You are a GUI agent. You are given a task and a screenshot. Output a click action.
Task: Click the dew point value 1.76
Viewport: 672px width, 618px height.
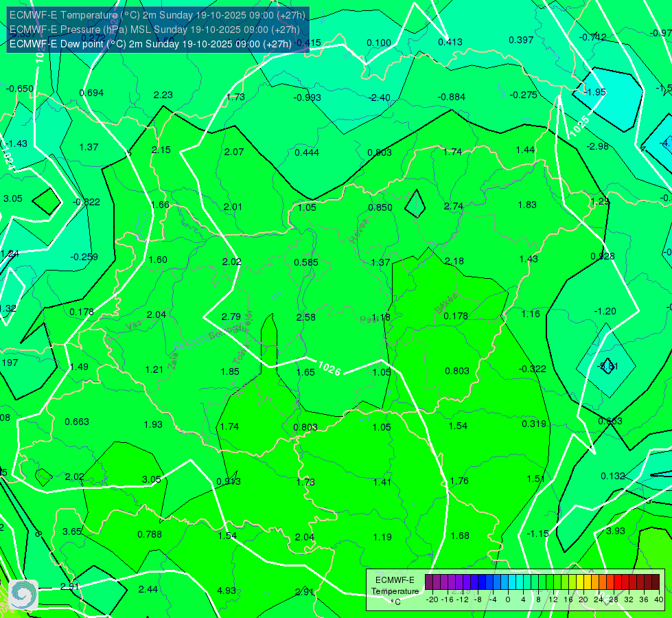pyautogui.click(x=459, y=481)
